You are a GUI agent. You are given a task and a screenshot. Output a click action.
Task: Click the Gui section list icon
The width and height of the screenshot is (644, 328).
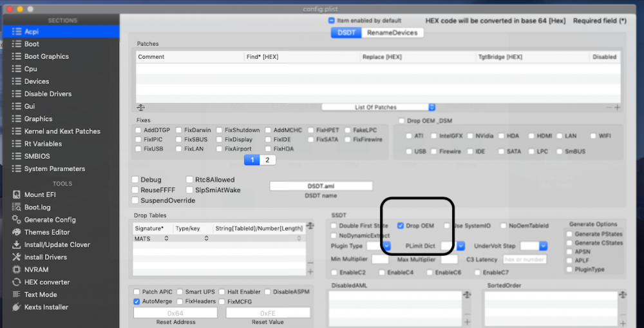coord(17,106)
